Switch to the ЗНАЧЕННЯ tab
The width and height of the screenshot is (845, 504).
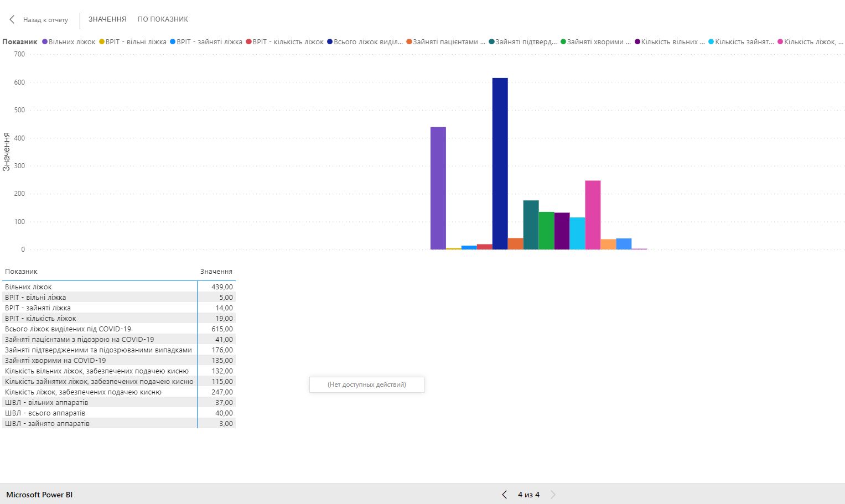[x=107, y=19]
